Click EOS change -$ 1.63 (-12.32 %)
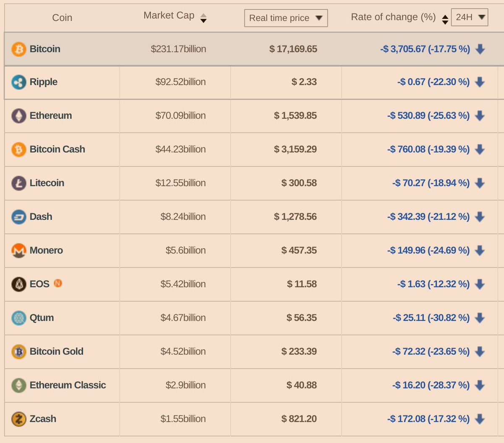 [433, 284]
